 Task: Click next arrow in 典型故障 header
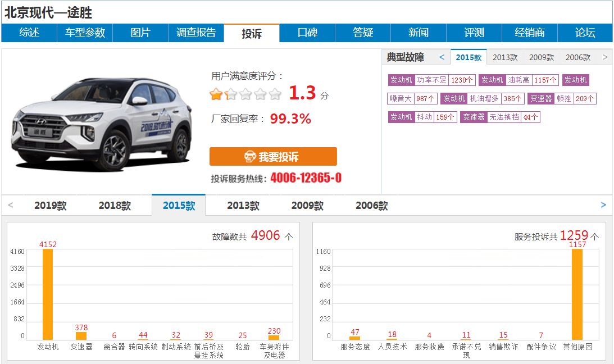[605, 57]
